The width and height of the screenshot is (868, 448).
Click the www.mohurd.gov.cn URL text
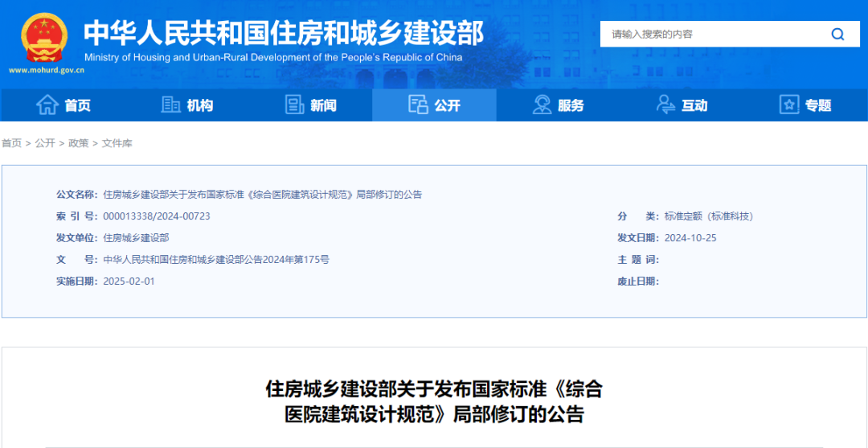[x=47, y=70]
